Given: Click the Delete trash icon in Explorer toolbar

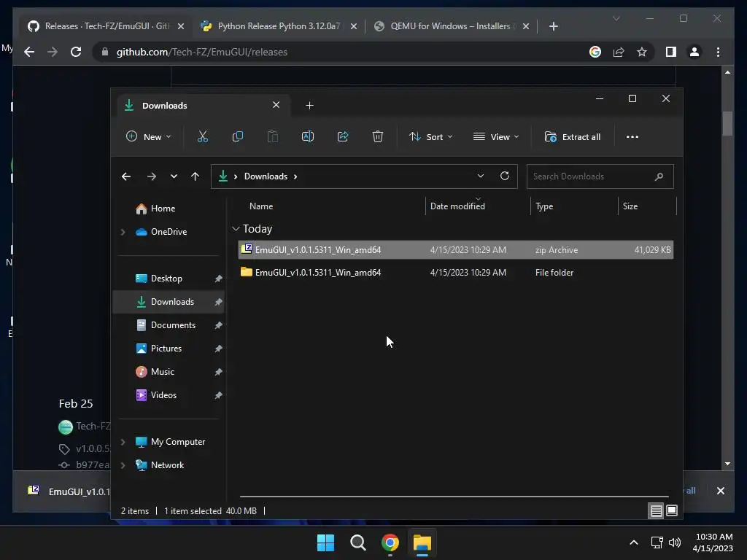Looking at the screenshot, I should coord(377,136).
